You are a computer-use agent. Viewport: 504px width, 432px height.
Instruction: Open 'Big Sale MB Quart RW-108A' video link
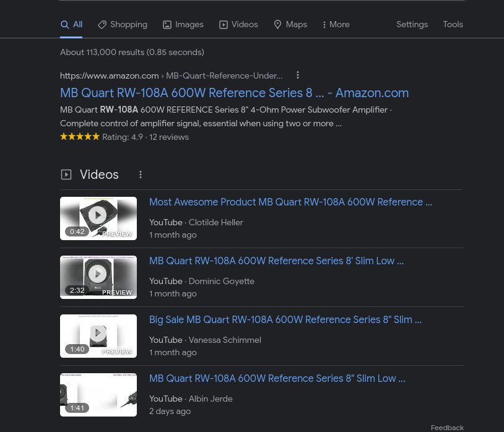(285, 319)
